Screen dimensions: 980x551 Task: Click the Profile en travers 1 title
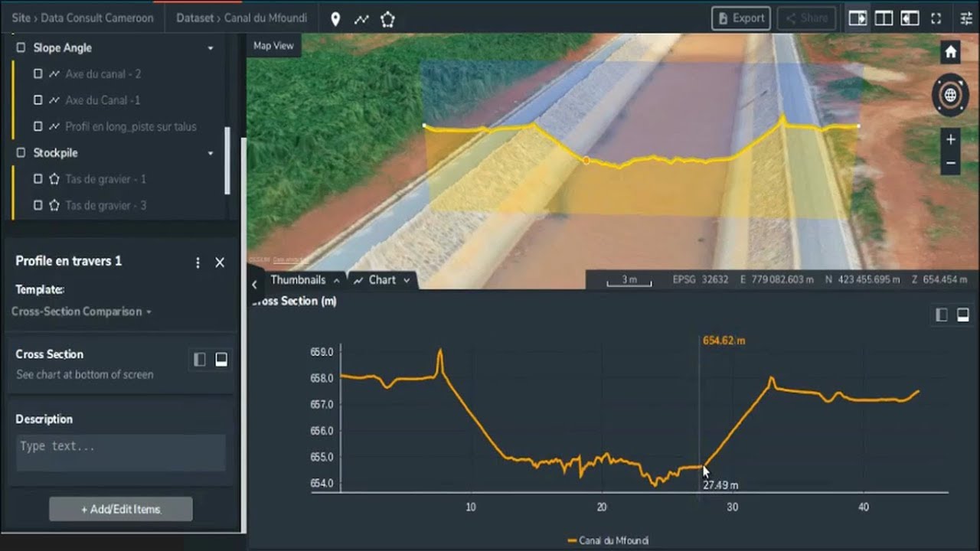click(69, 261)
